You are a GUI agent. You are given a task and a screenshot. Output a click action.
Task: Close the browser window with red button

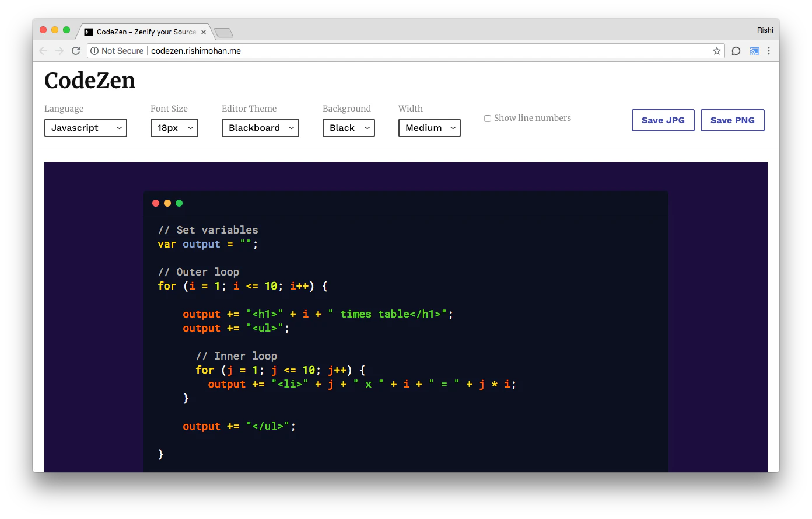click(x=43, y=30)
